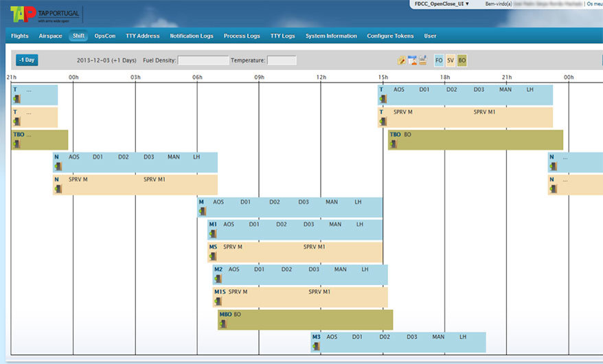
Task: Open the Configure Tokens menu item
Action: (391, 36)
